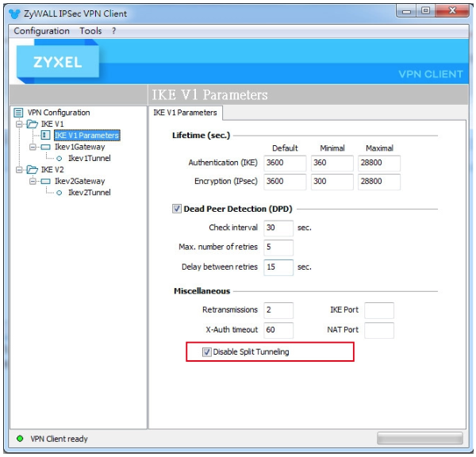Click the IKE V2 folder icon

point(33,170)
